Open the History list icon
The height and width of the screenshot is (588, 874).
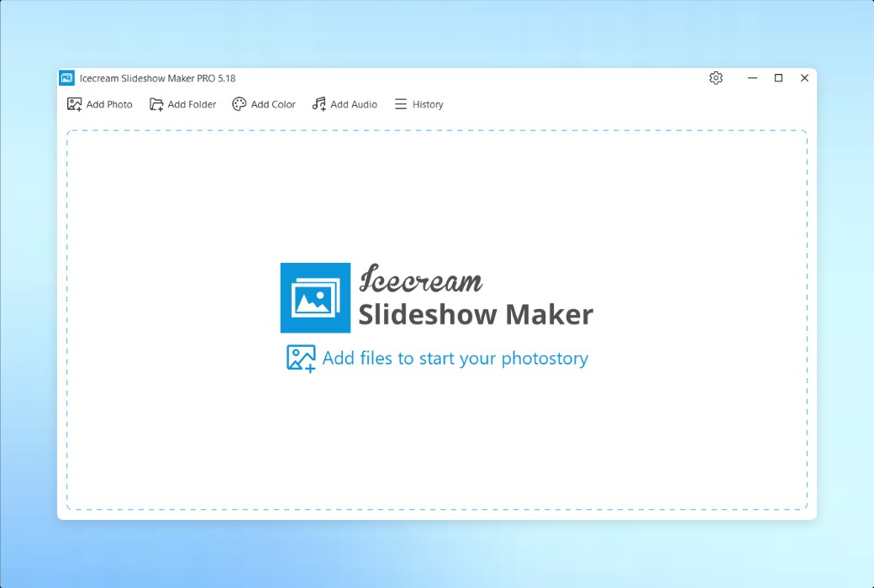coord(400,103)
